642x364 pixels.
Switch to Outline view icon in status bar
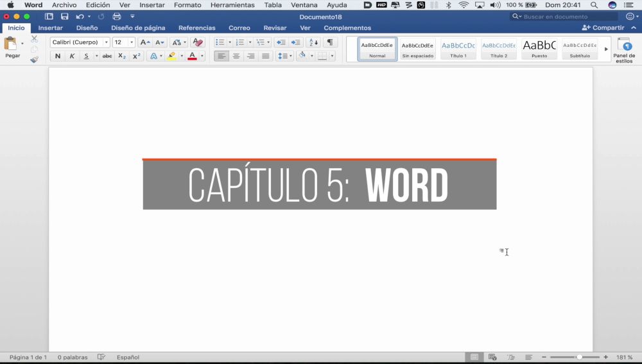[511, 357]
